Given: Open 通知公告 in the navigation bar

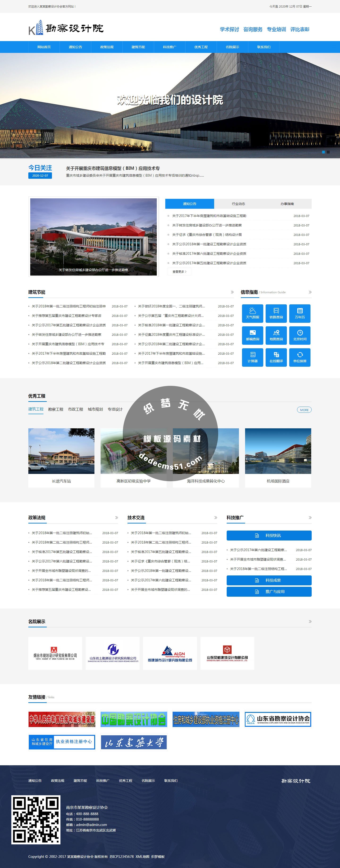Looking at the screenshot, I should pos(75,47).
